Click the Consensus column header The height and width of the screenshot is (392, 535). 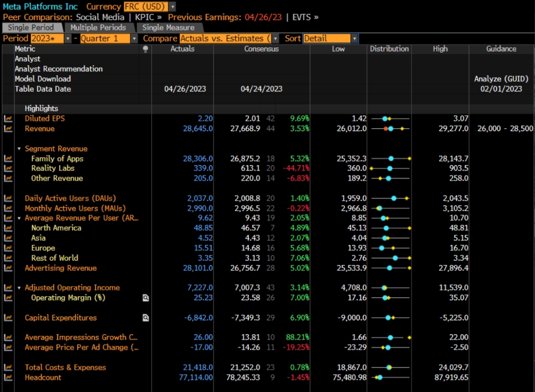(262, 49)
